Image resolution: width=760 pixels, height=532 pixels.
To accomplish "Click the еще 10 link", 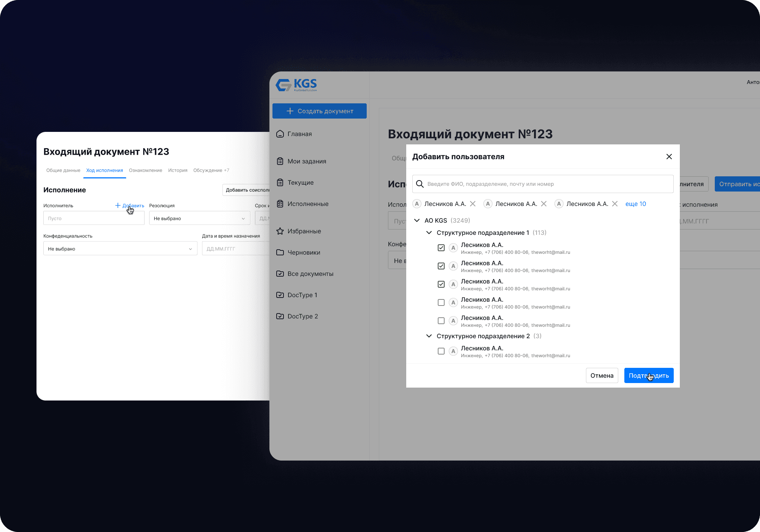I will coord(636,204).
